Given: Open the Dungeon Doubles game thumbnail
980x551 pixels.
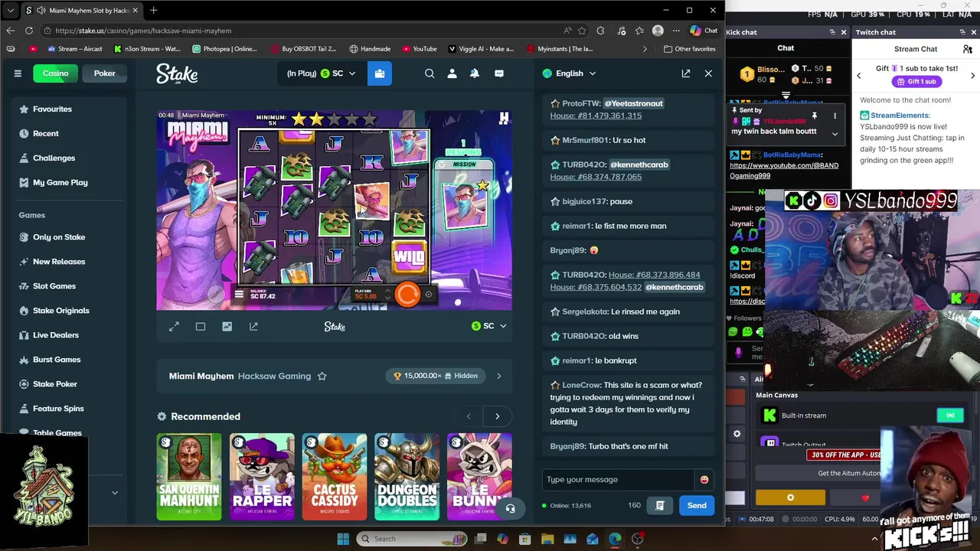Looking at the screenshot, I should point(407,477).
